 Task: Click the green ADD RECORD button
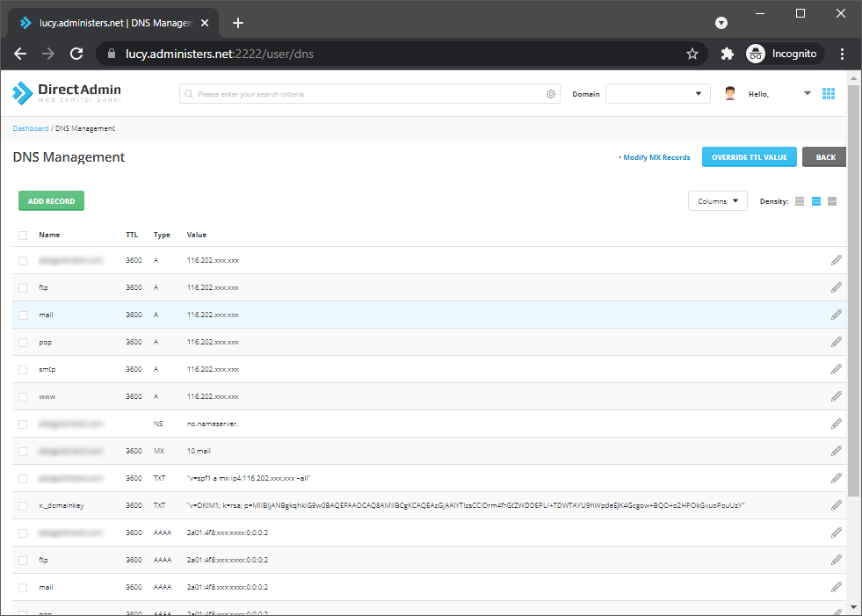51,201
